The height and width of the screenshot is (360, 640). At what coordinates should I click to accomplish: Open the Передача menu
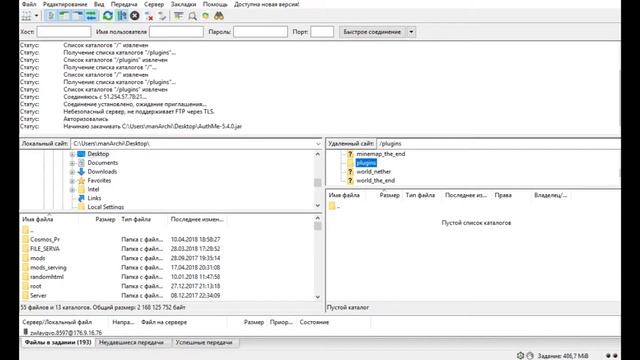pyautogui.click(x=124, y=4)
